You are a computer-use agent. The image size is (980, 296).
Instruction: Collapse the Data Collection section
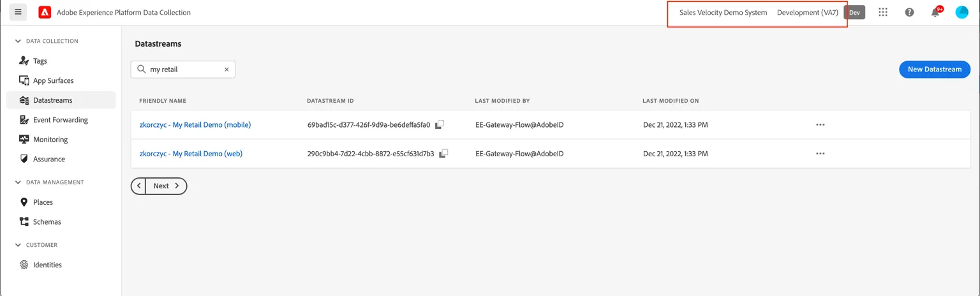(18, 41)
